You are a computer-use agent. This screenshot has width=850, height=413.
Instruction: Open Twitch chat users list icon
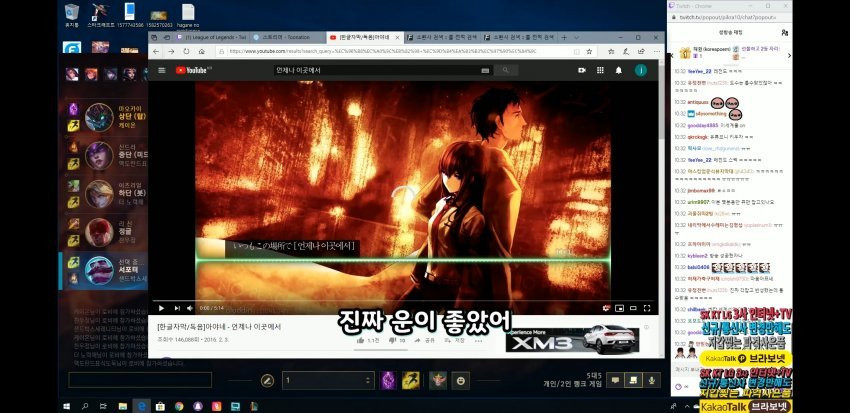coord(784,33)
